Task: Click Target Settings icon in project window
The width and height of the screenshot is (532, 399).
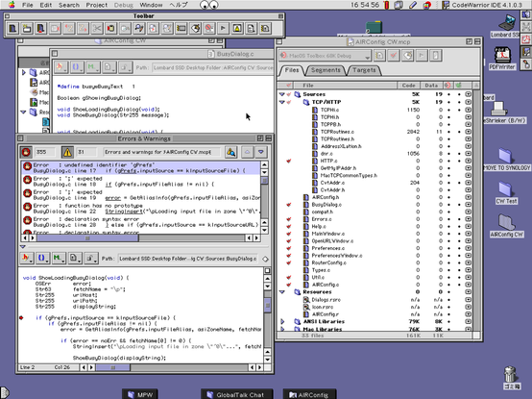Action: (x=379, y=55)
